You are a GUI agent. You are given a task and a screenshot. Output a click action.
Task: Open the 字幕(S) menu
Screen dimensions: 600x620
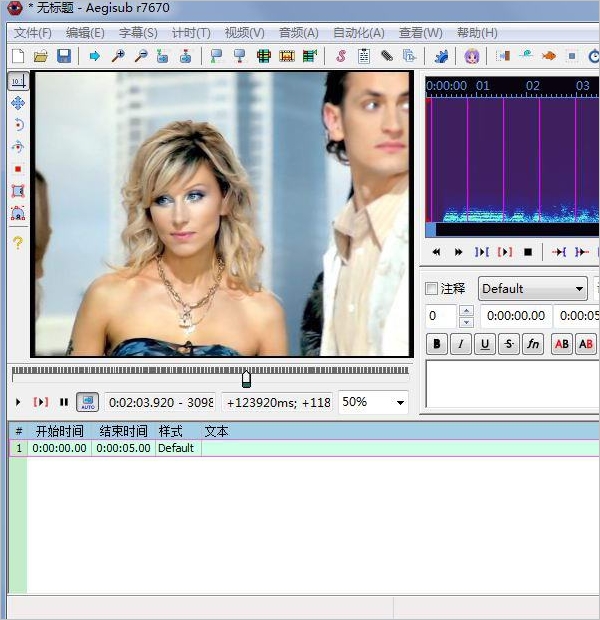(138, 33)
